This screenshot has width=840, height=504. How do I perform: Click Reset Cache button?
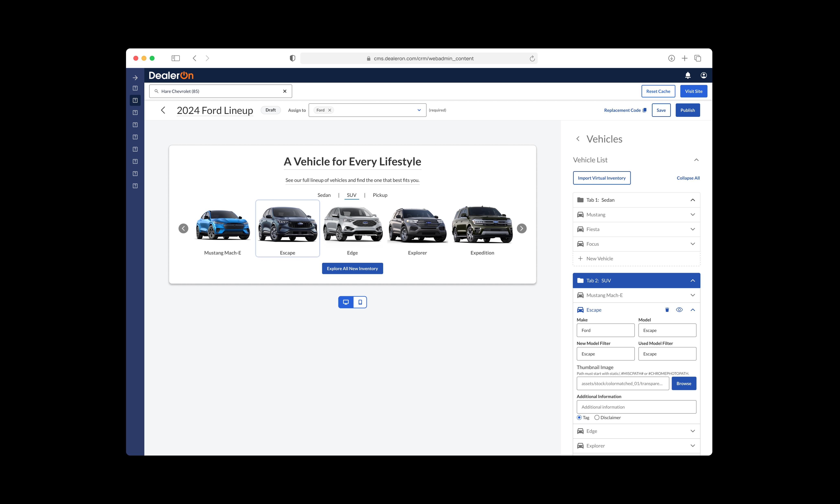coord(658,91)
